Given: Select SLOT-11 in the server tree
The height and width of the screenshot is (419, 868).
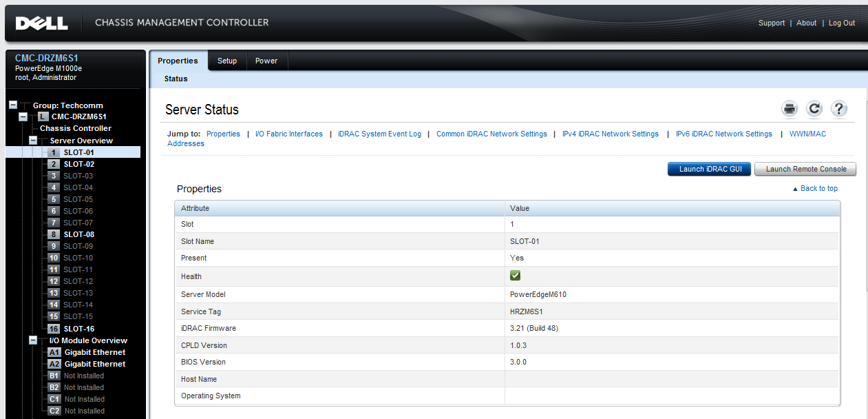Looking at the screenshot, I should pos(78,269).
